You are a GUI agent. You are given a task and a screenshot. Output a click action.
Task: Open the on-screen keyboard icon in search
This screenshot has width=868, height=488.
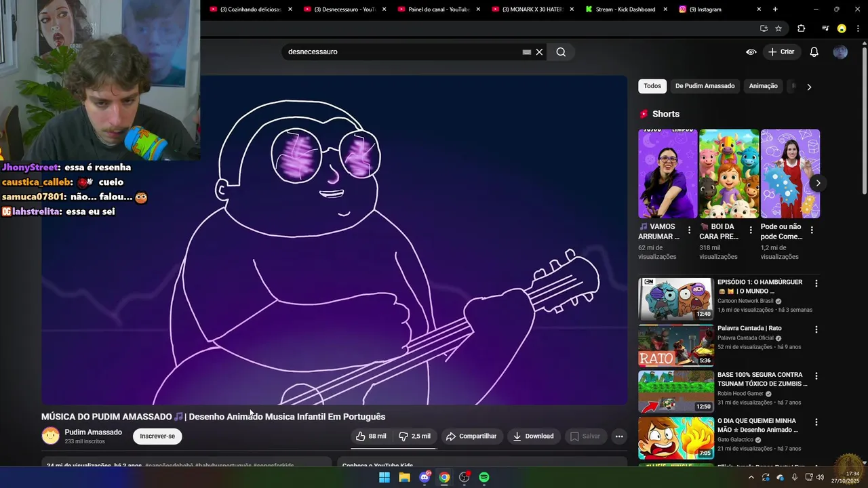point(526,52)
